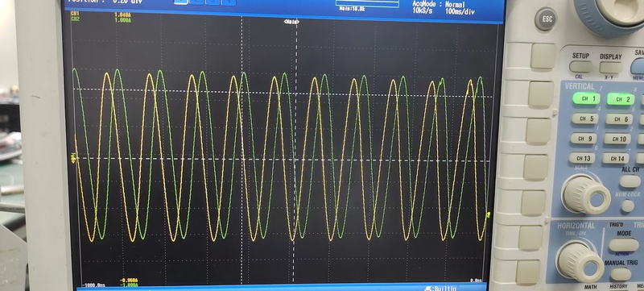The image size is (644, 291).
Task: Enable channel CH 5
Action: coord(585,118)
